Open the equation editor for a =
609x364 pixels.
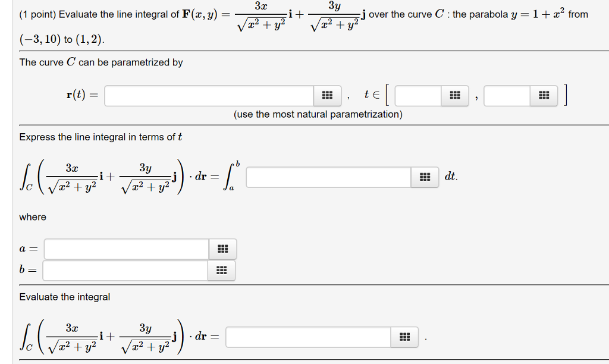click(x=221, y=249)
